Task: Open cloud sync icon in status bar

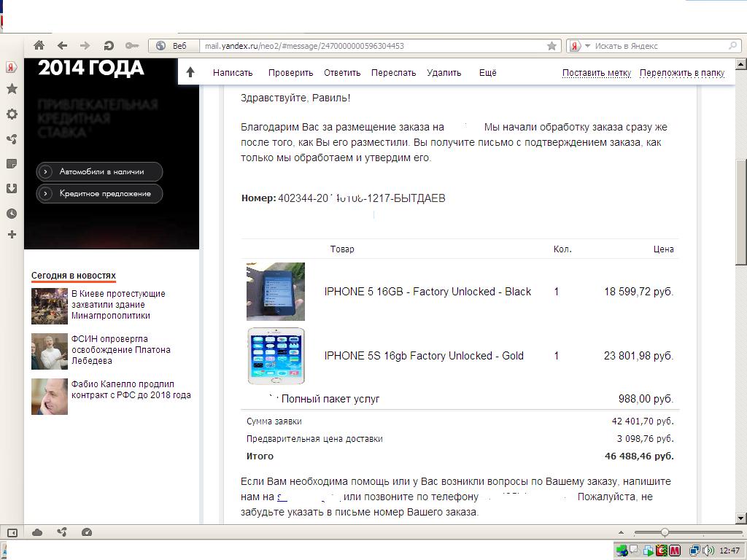Action: click(37, 532)
